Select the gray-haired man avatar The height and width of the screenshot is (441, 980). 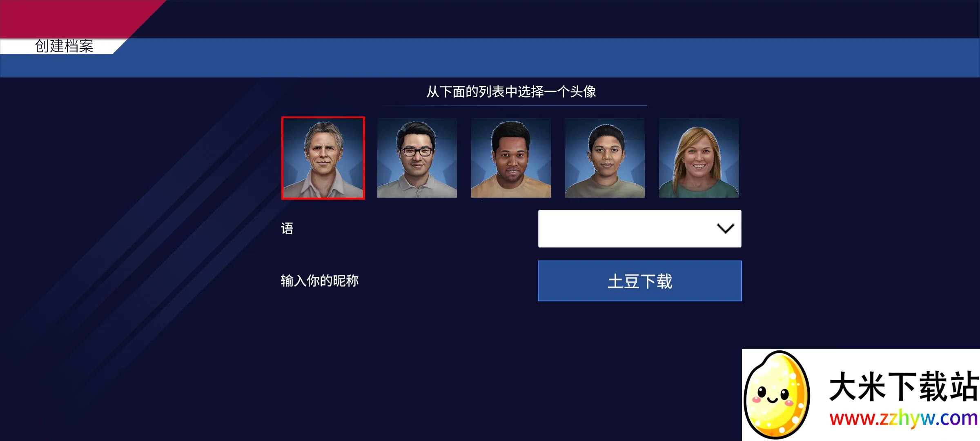(x=323, y=158)
